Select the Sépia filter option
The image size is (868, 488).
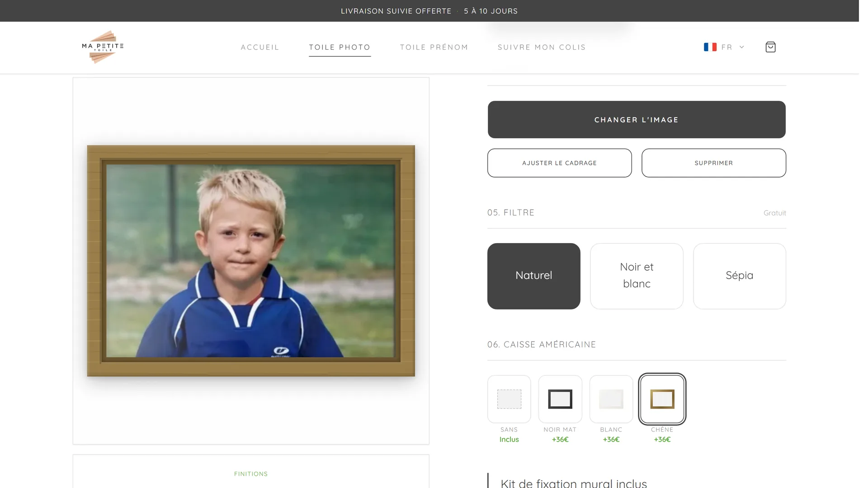(739, 276)
